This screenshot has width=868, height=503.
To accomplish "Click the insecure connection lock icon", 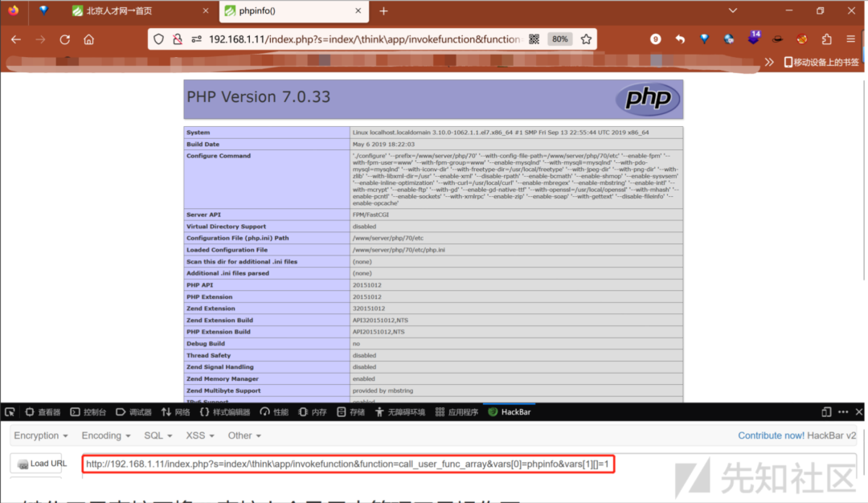I will coord(177,39).
